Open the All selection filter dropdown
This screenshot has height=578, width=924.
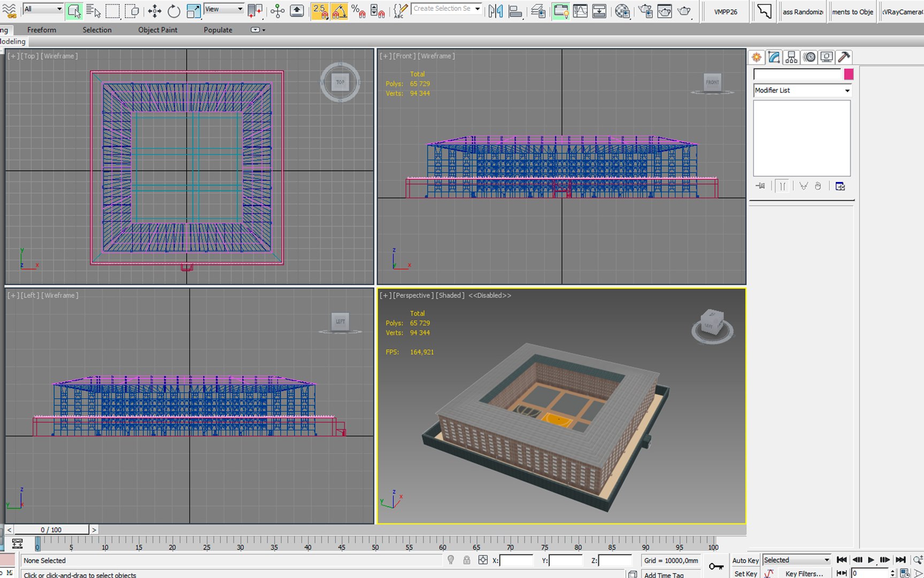(x=43, y=9)
